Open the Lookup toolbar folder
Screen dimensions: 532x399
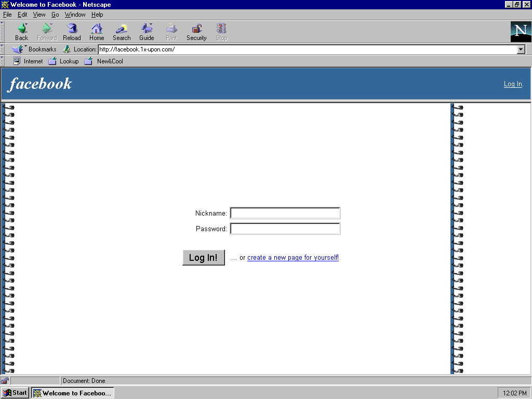[52, 61]
